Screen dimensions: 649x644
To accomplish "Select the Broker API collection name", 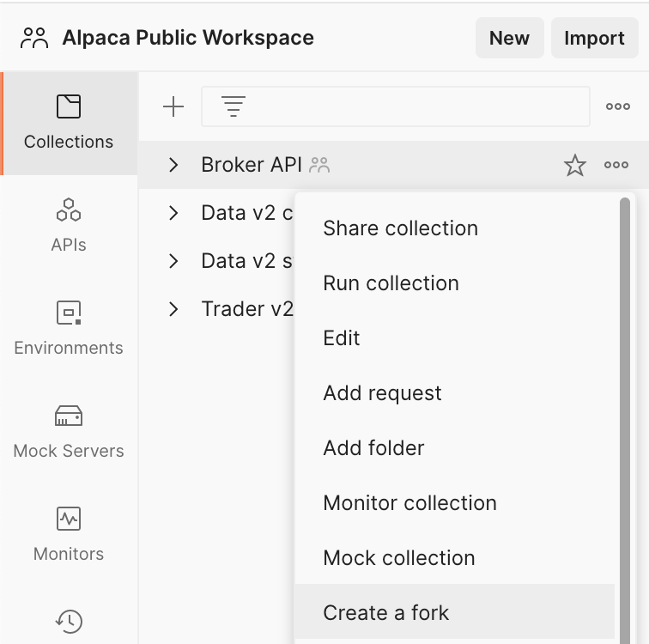I will coord(252,165).
